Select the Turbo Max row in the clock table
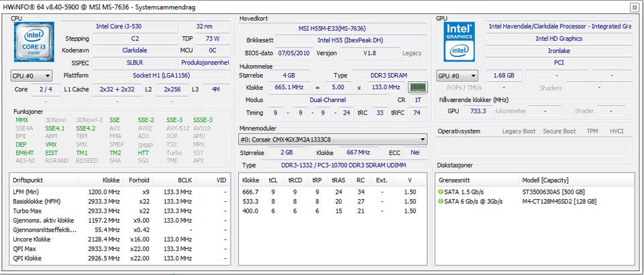644x275 pixels. coord(31,211)
